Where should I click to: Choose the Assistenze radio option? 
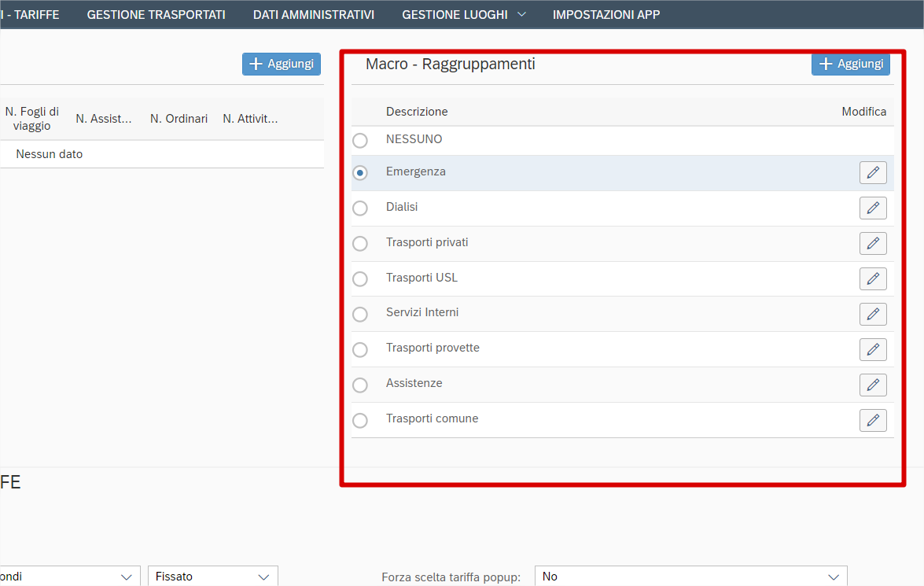360,385
